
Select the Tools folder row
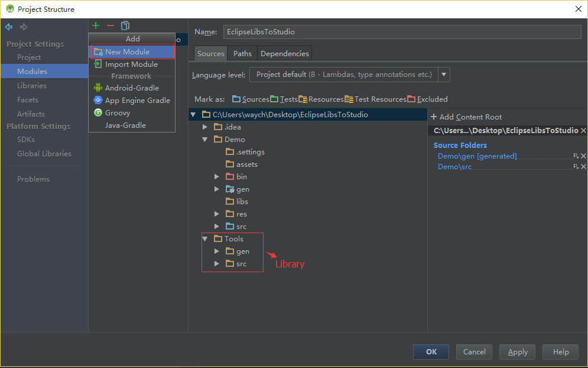pyautogui.click(x=228, y=239)
